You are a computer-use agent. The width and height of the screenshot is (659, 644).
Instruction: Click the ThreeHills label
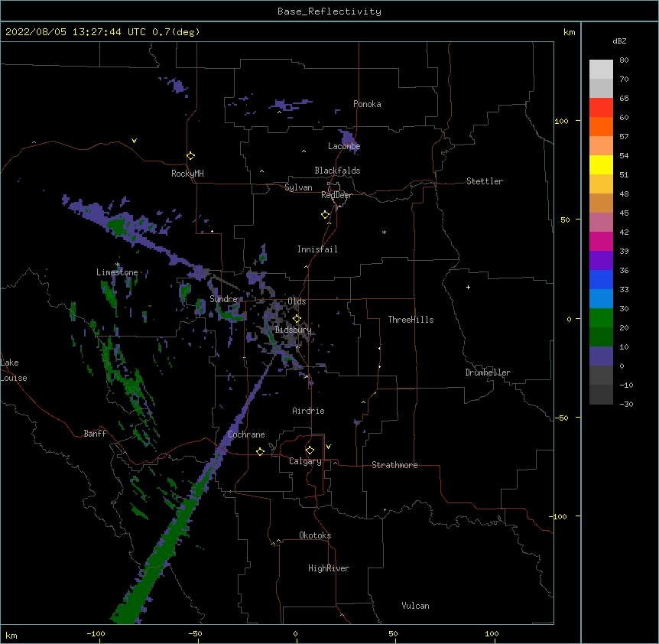click(x=411, y=320)
